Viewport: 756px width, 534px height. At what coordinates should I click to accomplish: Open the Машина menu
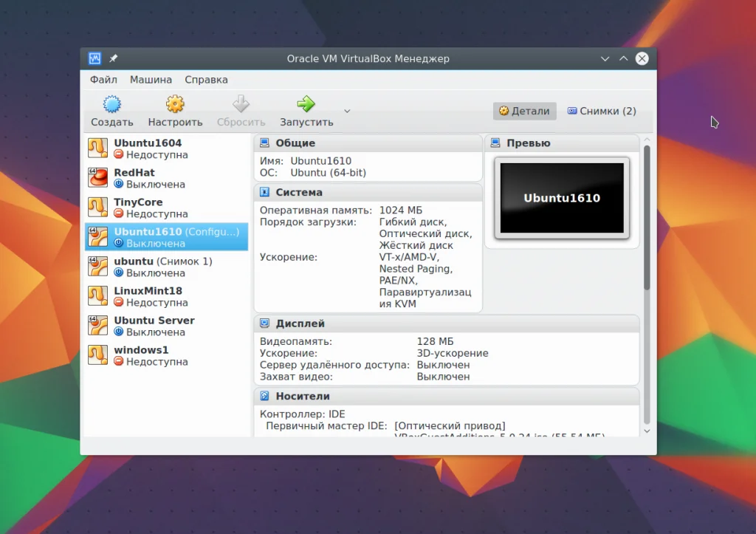pos(151,80)
